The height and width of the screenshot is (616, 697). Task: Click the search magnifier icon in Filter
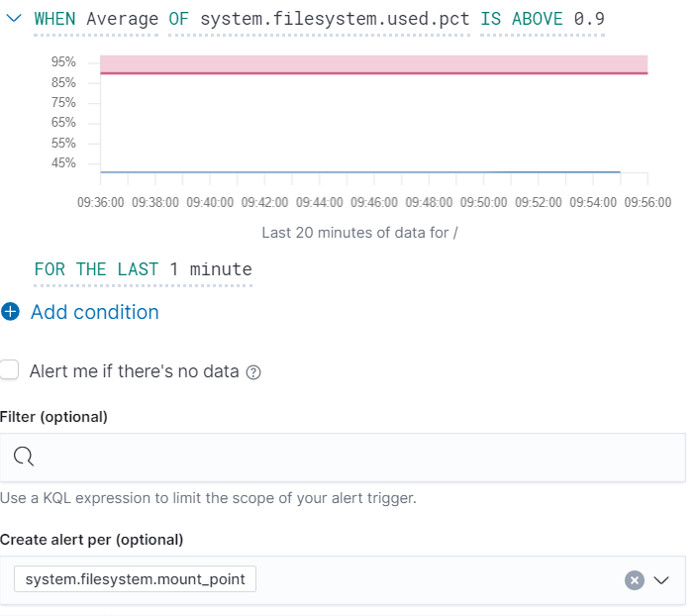25,457
